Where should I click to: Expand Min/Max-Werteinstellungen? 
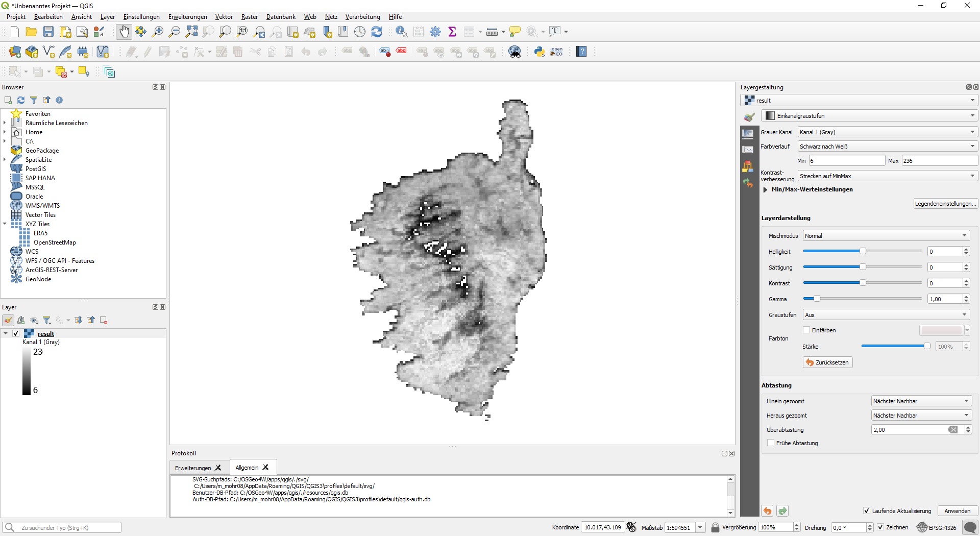tap(766, 189)
